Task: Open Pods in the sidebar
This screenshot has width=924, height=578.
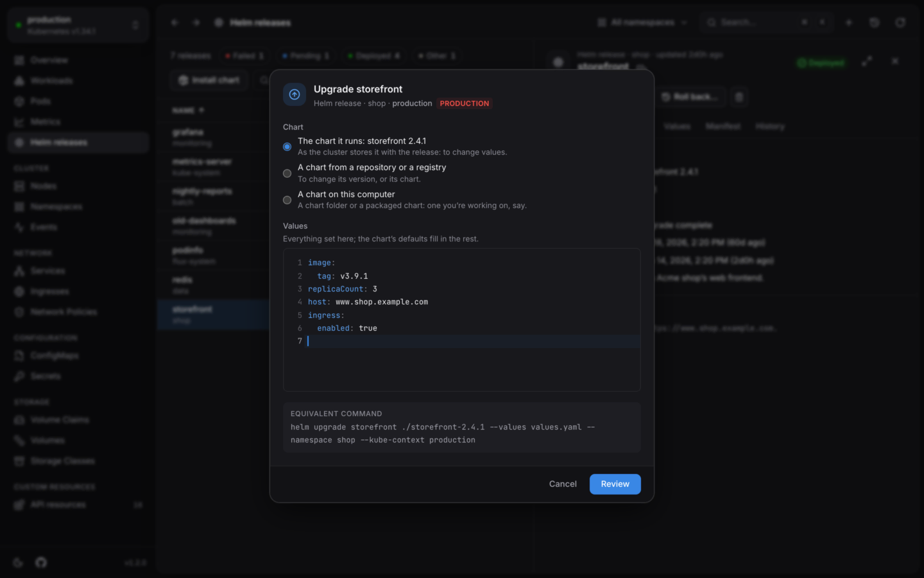Action: point(78,101)
